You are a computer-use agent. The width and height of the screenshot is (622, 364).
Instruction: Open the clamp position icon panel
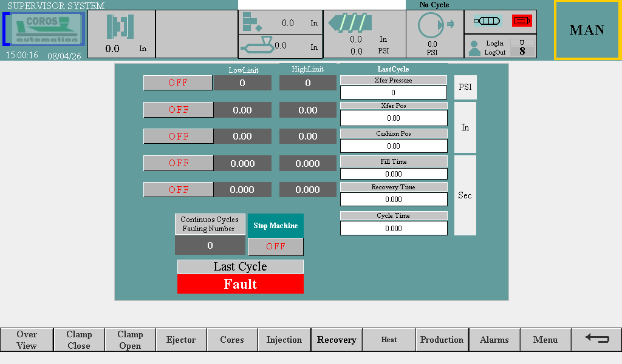120,27
